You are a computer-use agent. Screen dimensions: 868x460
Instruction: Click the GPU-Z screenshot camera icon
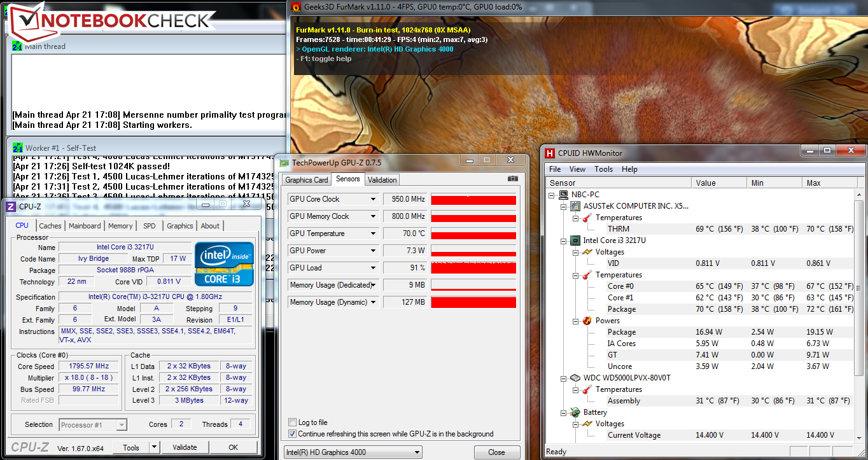tap(513, 179)
